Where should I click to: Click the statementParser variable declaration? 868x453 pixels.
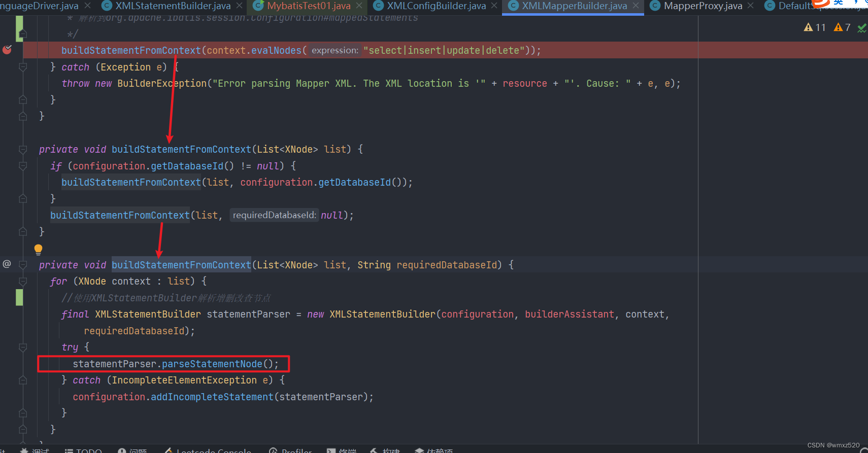(249, 314)
